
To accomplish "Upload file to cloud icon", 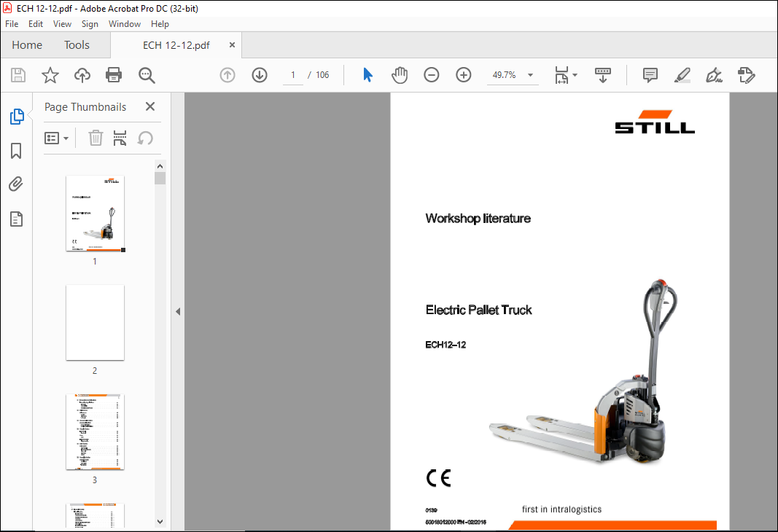I will coord(82,75).
